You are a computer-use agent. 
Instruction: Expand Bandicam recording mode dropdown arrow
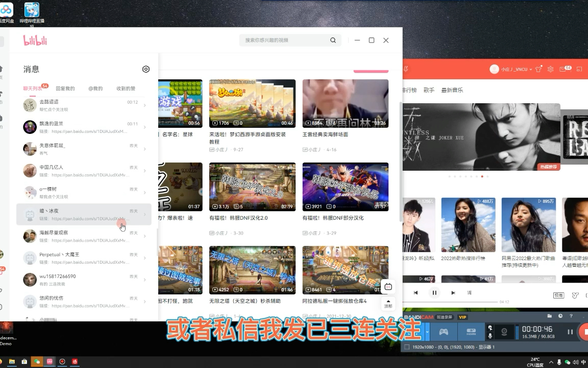click(x=427, y=332)
